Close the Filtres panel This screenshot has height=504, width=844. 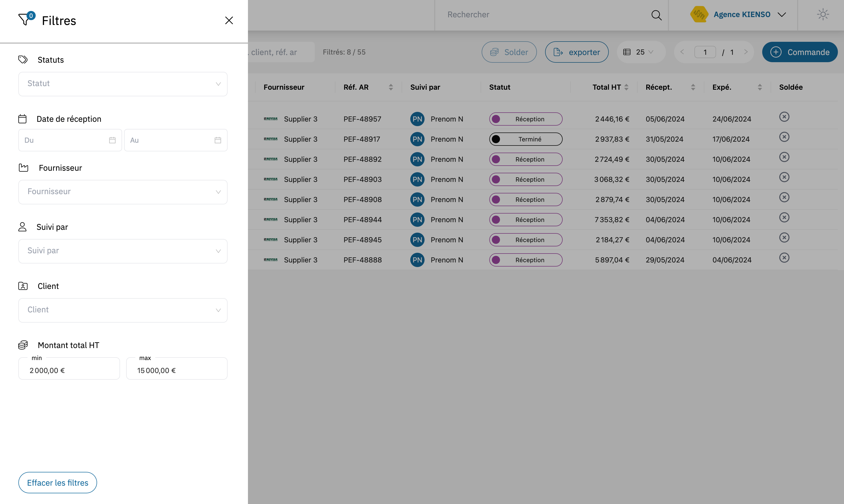[x=229, y=20]
